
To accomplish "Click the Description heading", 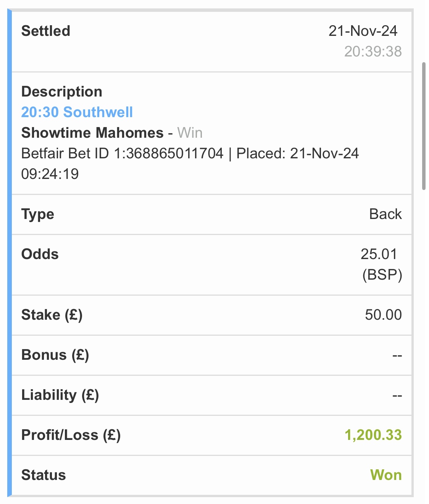I will click(x=62, y=92).
